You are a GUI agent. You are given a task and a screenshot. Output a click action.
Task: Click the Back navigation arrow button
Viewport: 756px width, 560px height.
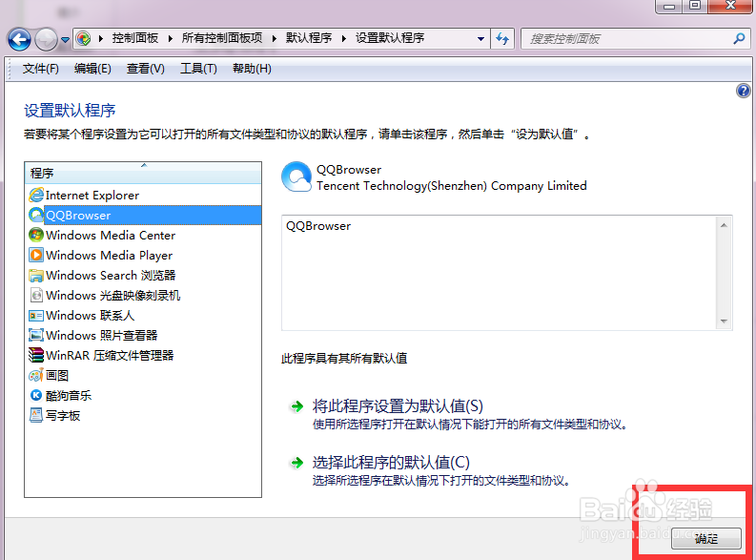[19, 39]
